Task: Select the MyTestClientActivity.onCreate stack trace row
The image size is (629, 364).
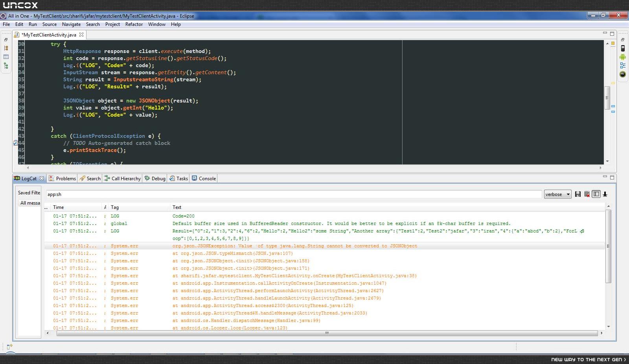Action: point(324,276)
